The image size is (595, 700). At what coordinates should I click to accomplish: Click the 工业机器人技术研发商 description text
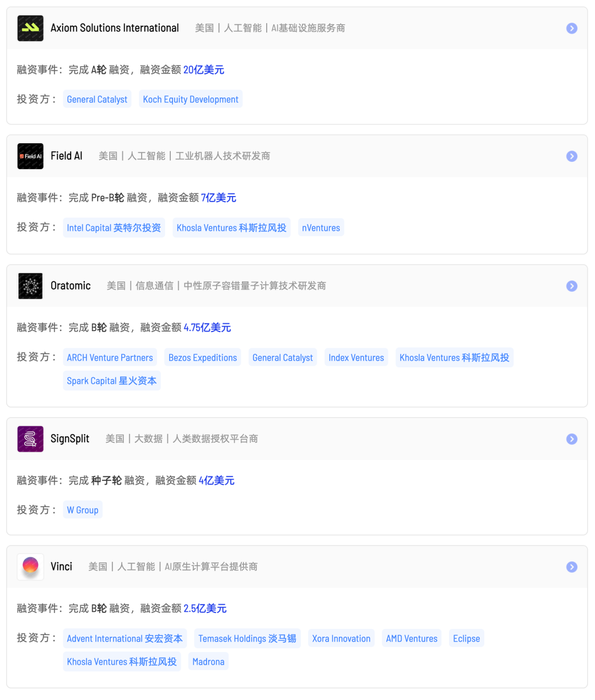(223, 156)
